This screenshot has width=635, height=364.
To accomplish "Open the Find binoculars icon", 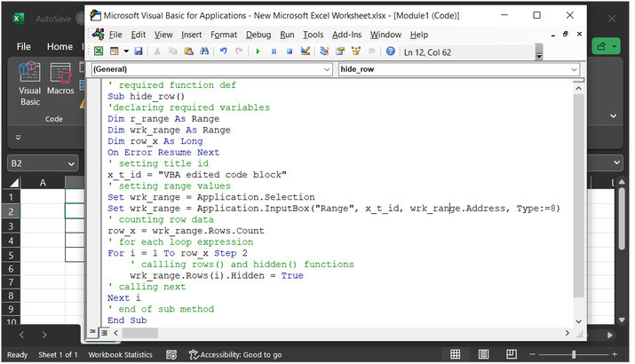I will (x=204, y=51).
